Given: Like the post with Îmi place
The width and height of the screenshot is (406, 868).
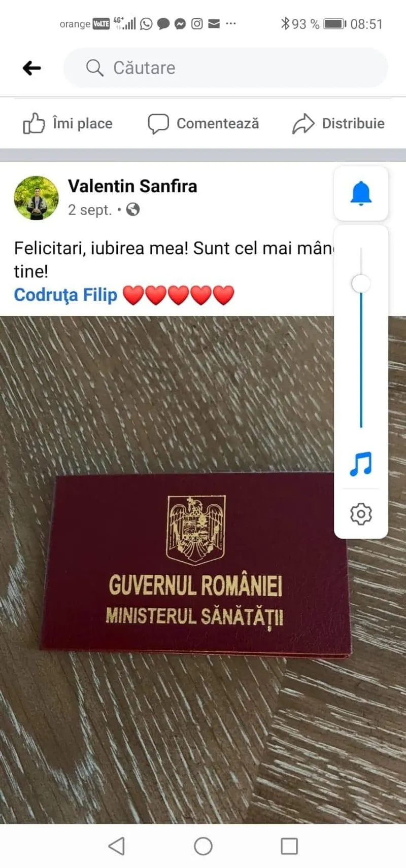Looking at the screenshot, I should (67, 123).
